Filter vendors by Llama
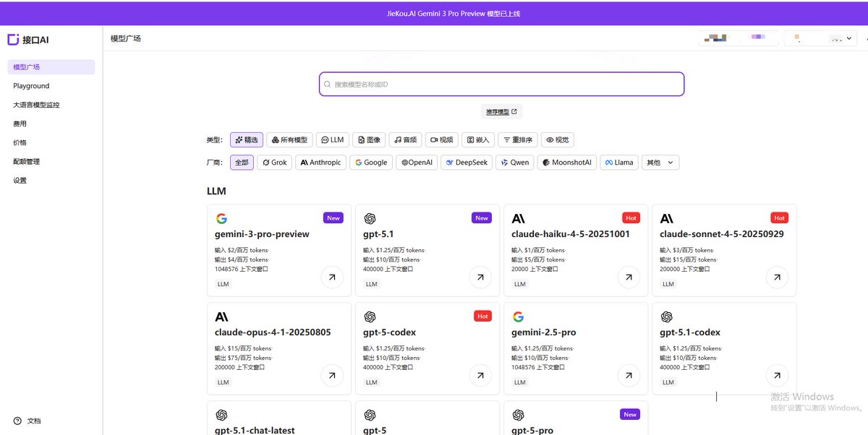 618,163
